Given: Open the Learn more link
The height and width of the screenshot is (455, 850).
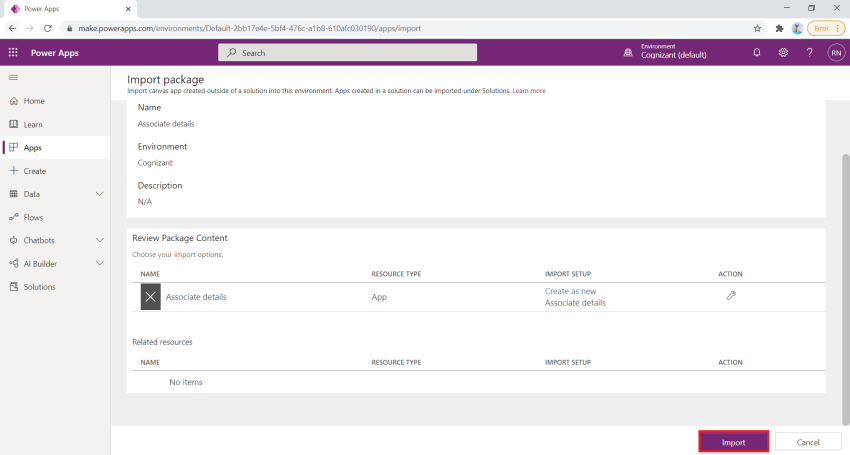Looking at the screenshot, I should 529,91.
